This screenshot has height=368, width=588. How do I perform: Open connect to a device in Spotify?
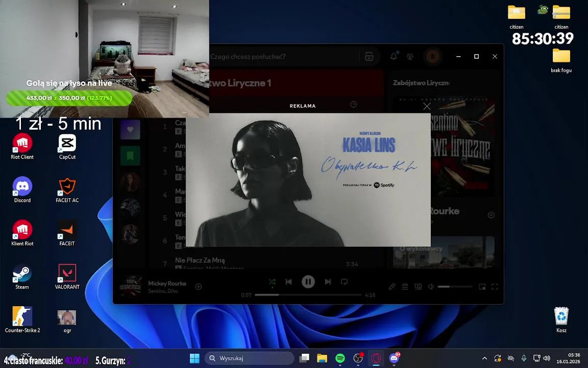pos(418,287)
